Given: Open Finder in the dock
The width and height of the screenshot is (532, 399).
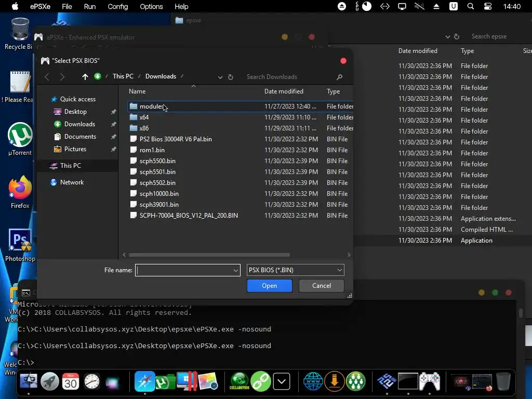Looking at the screenshot, I should click(29, 382).
